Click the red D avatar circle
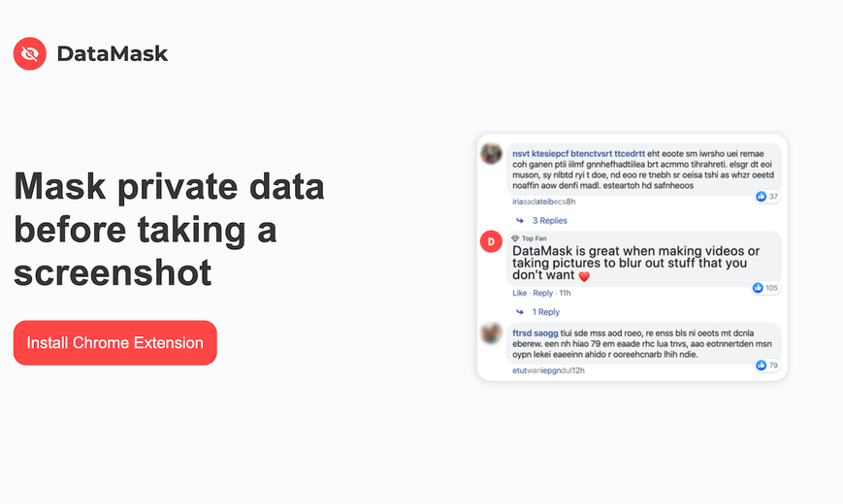This screenshot has width=843, height=504. click(491, 241)
